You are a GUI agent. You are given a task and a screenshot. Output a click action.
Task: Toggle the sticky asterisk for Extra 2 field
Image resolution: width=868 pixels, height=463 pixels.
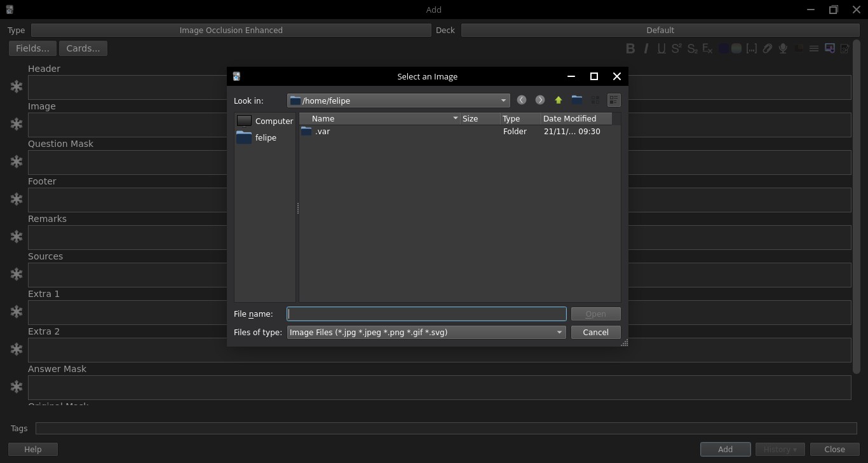pos(17,349)
